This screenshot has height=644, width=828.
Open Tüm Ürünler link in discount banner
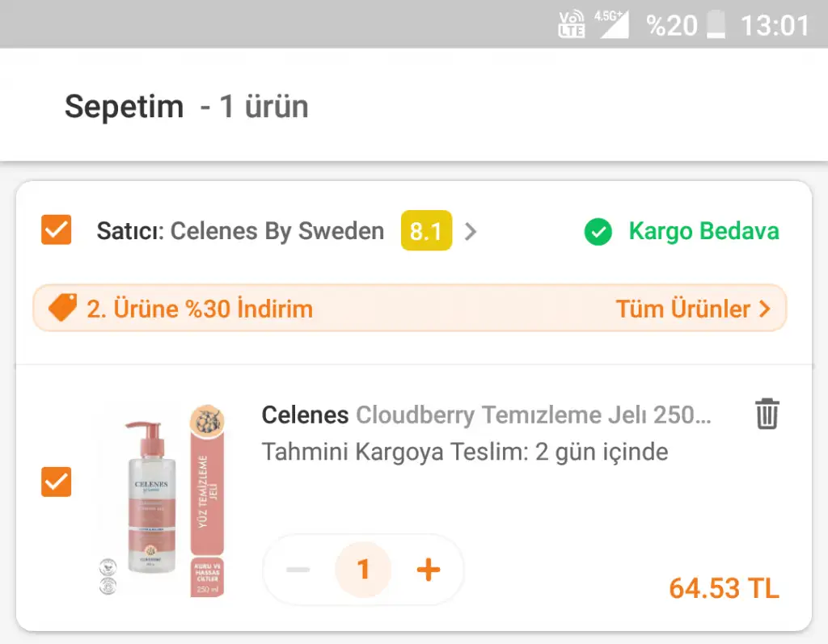(692, 309)
